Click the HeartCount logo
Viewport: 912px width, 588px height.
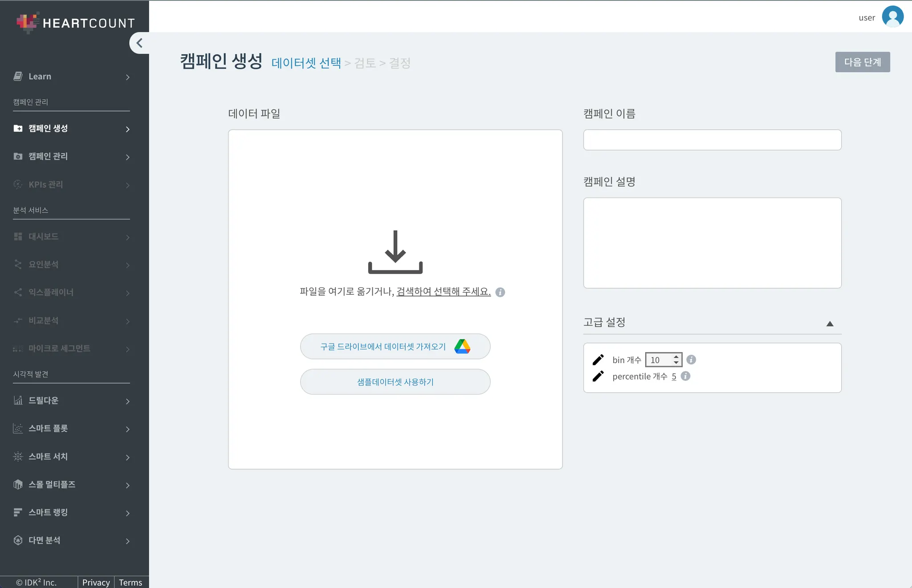pos(75,22)
